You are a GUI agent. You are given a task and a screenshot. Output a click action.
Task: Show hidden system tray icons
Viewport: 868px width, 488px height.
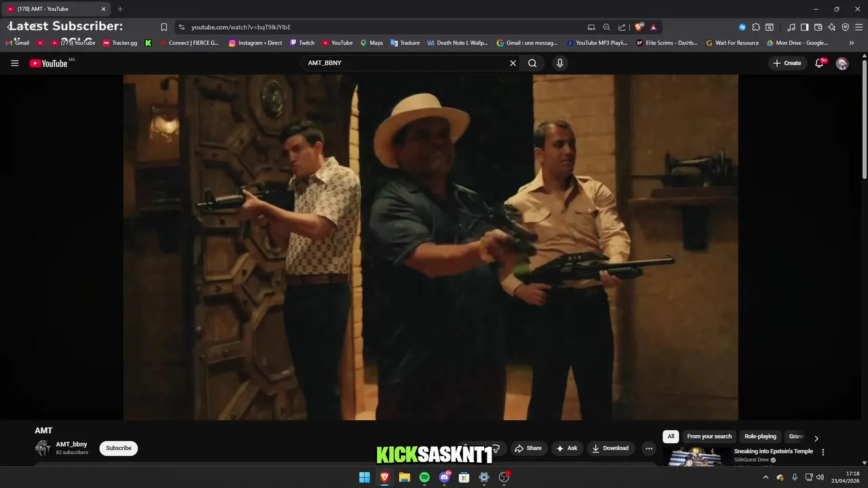(x=766, y=477)
